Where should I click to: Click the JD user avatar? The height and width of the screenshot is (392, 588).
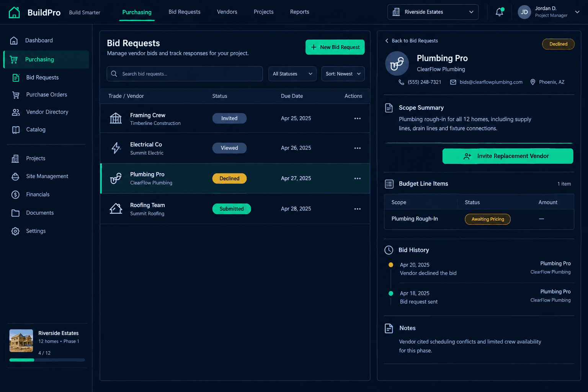click(x=524, y=12)
